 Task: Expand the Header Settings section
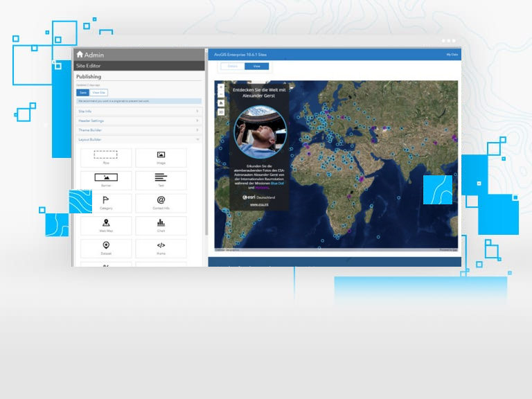[x=139, y=121]
